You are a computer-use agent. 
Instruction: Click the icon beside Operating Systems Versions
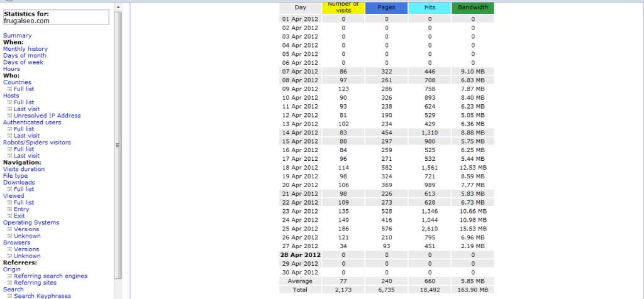[10, 229]
